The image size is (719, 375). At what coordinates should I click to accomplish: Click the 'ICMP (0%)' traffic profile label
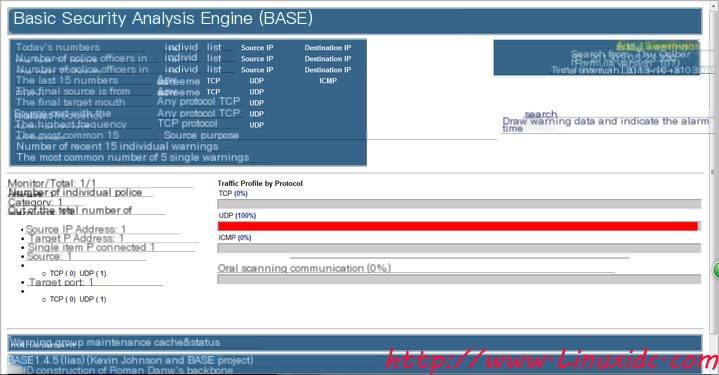pyautogui.click(x=235, y=237)
